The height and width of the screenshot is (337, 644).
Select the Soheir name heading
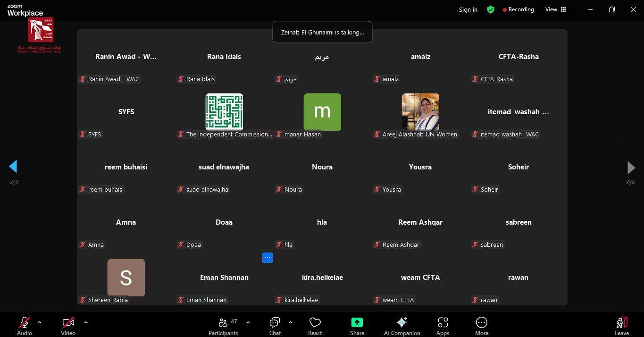(519, 167)
